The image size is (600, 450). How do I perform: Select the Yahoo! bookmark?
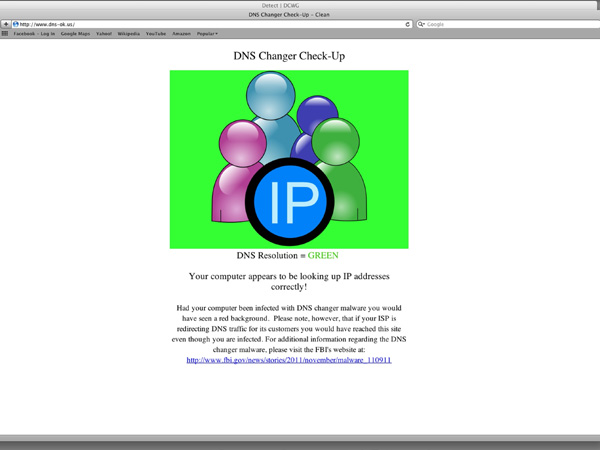[x=103, y=33]
